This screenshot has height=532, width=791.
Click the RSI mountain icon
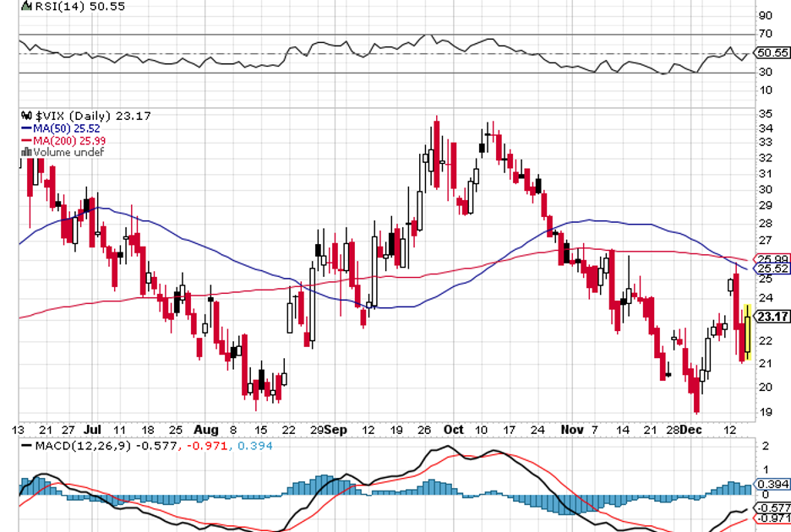[25, 6]
